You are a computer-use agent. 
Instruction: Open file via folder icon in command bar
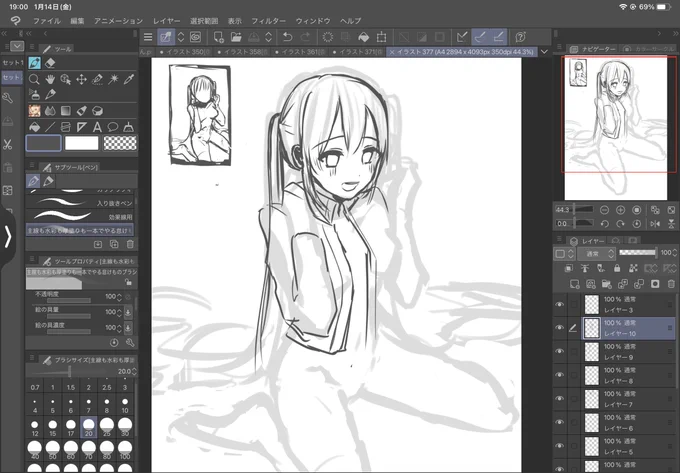236,37
